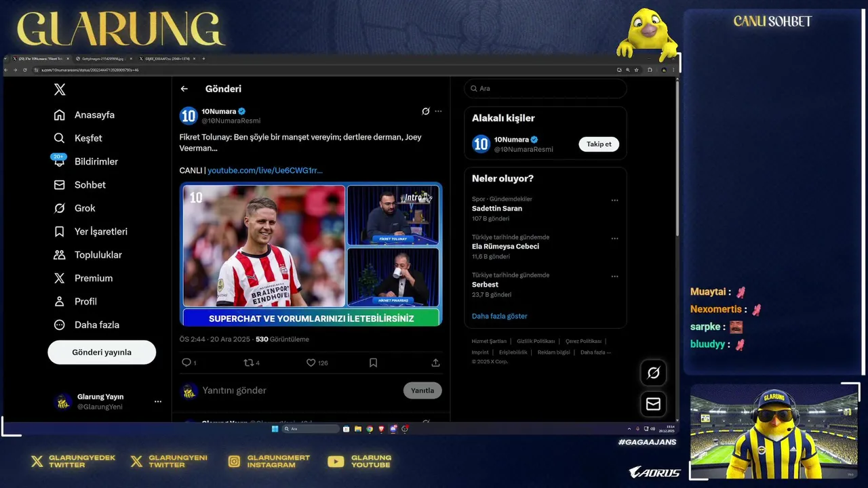The height and width of the screenshot is (488, 868).
Task: Open Grok from sidebar
Action: pyautogui.click(x=75, y=208)
